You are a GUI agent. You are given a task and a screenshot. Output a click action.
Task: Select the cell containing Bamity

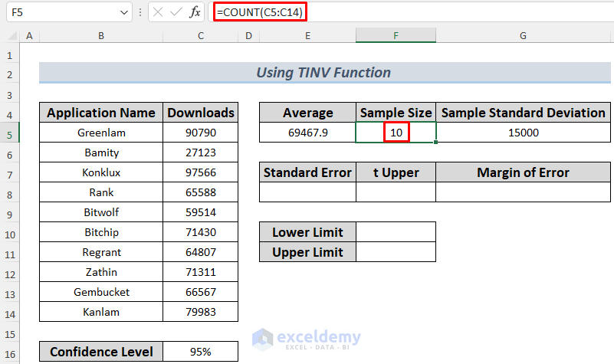(x=101, y=152)
